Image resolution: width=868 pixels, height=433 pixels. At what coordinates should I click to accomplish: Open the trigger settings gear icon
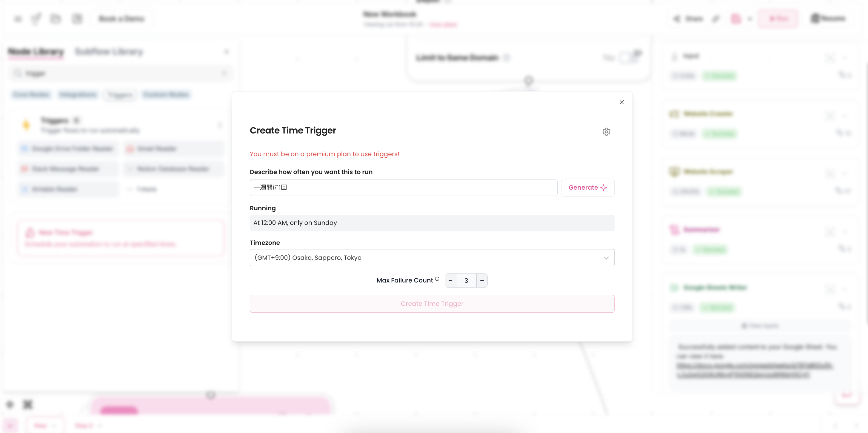(x=606, y=132)
